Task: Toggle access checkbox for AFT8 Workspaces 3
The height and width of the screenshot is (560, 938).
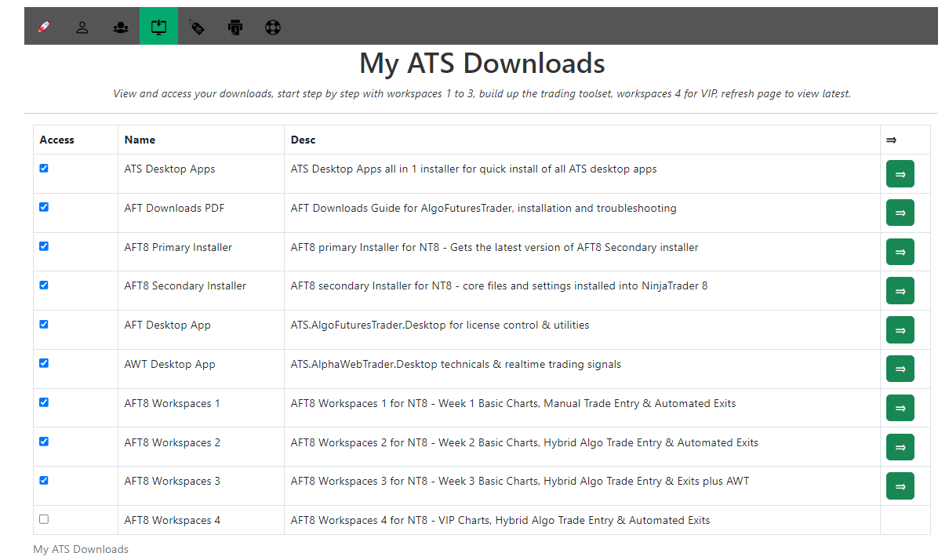Action: click(x=44, y=481)
